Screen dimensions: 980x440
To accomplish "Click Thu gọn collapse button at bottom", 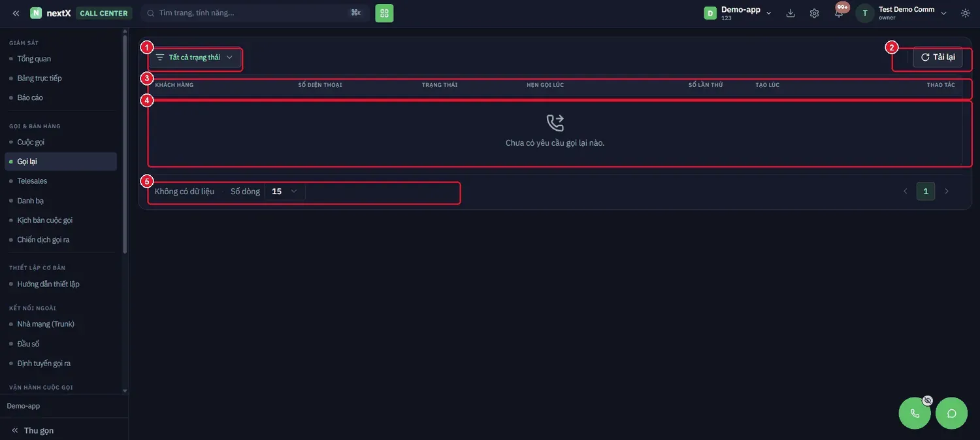I will (x=33, y=431).
